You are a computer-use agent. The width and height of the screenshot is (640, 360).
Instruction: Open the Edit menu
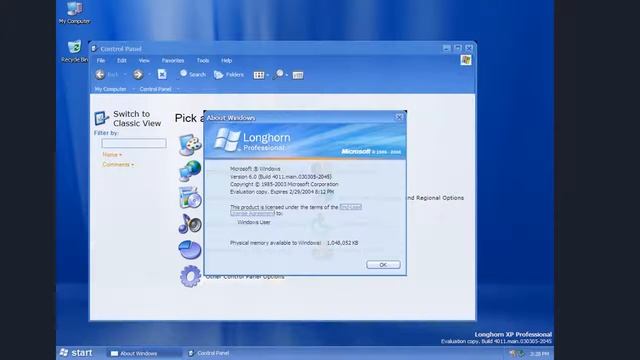(x=122, y=60)
